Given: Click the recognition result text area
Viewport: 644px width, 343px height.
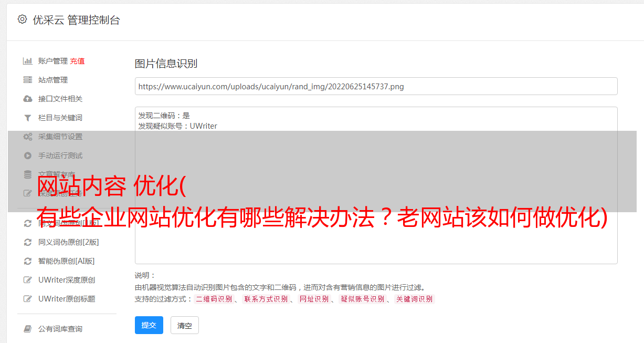Looking at the screenshot, I should click(x=376, y=185).
